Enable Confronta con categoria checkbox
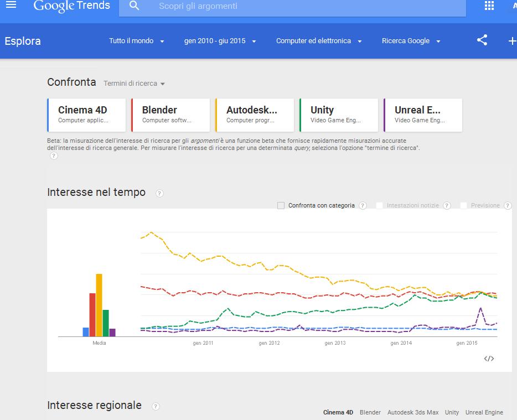Screen dimensions: 517x420 click(x=281, y=205)
